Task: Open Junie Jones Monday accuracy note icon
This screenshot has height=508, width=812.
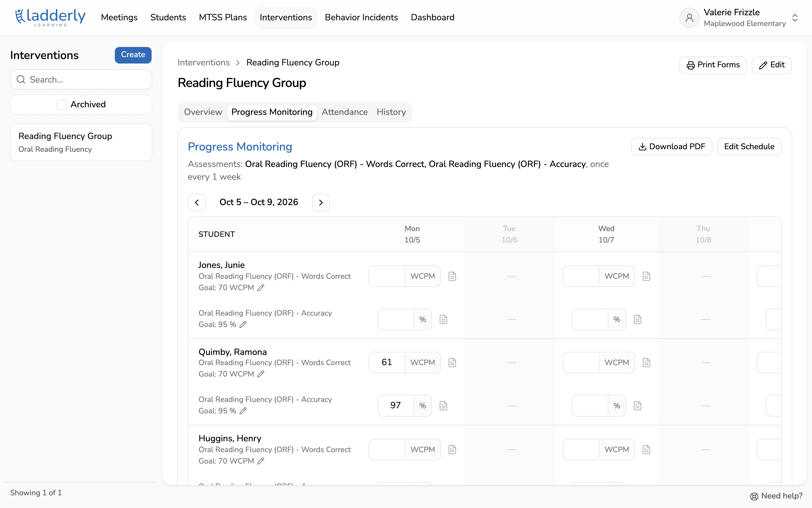Action: 443,319
